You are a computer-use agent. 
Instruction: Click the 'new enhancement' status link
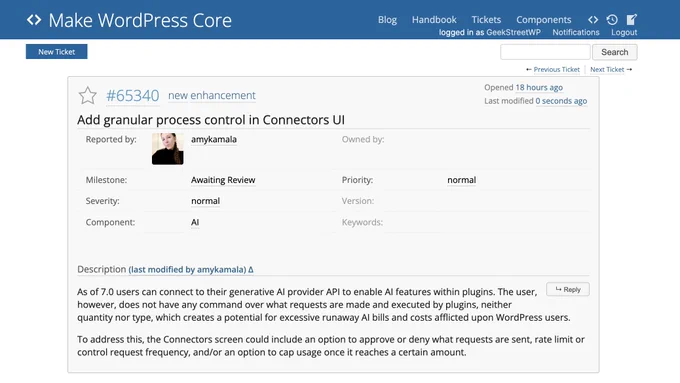212,95
